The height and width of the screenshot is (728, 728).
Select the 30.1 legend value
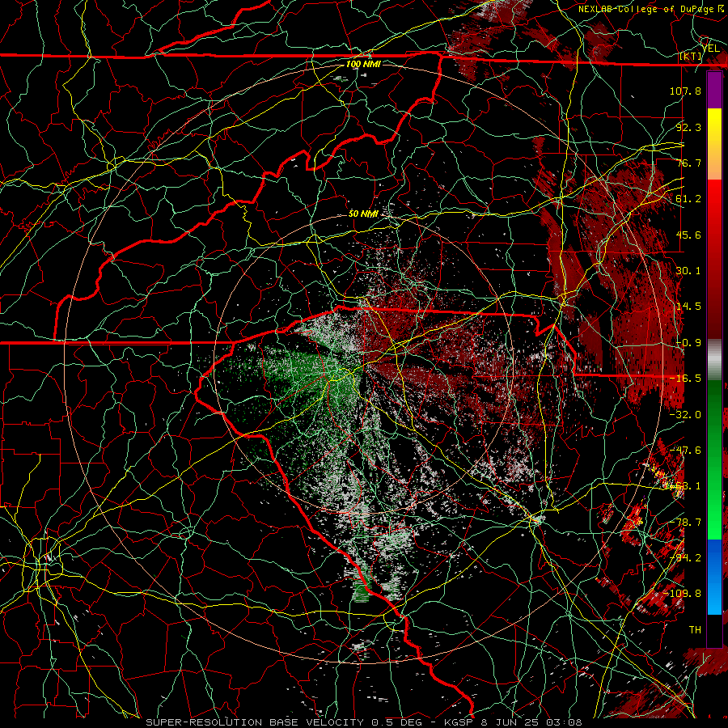tap(688, 271)
